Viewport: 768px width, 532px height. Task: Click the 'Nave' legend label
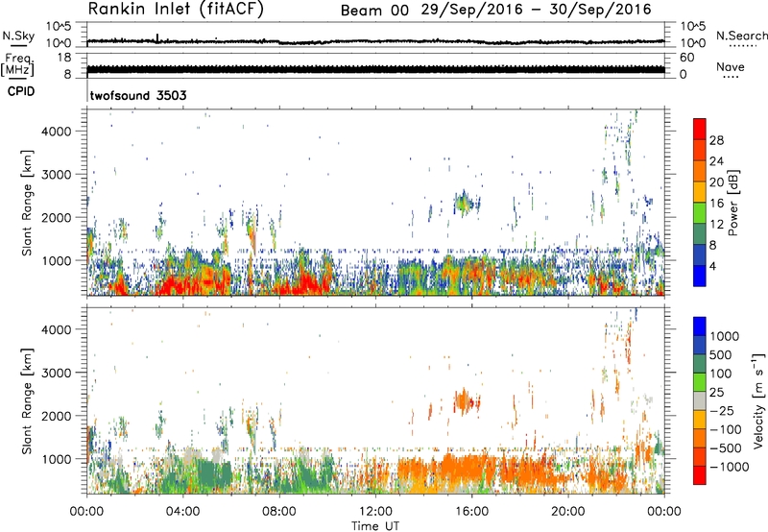click(731, 66)
